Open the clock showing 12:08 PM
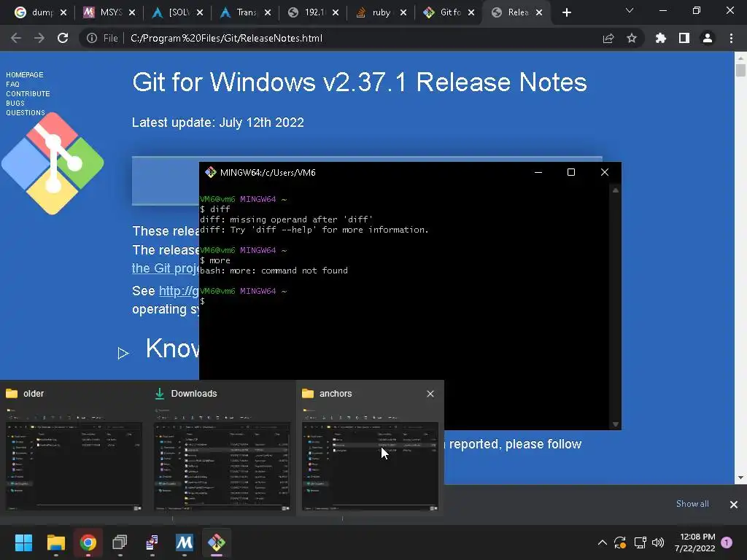747x560 pixels. pos(694,542)
